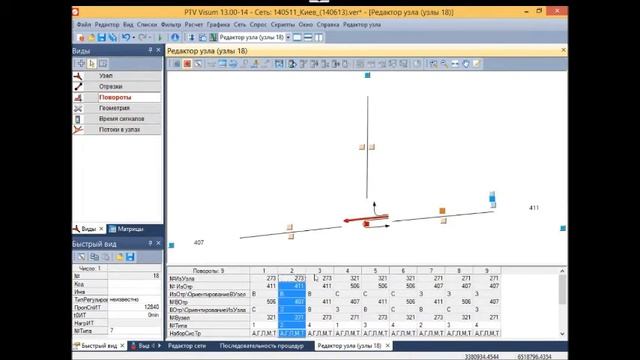Click the last notepad icon in node editor toolbar
This screenshot has width=640, height=360.
click(476, 64)
